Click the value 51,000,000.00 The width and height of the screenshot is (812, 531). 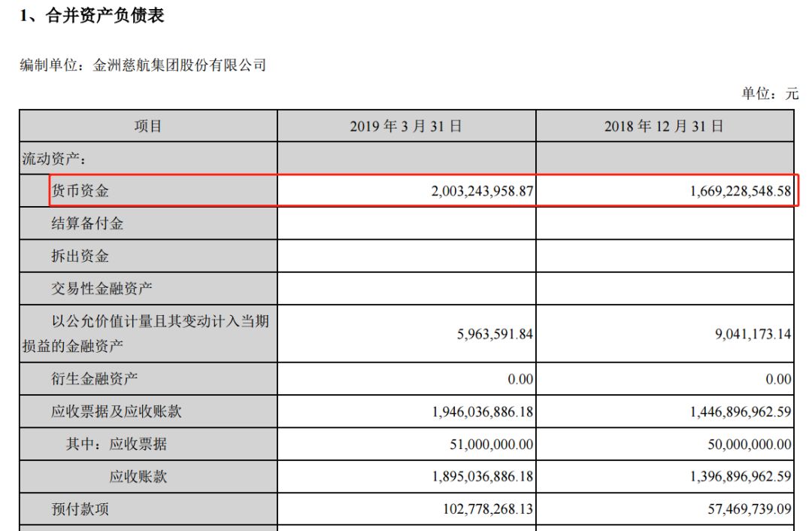491,445
